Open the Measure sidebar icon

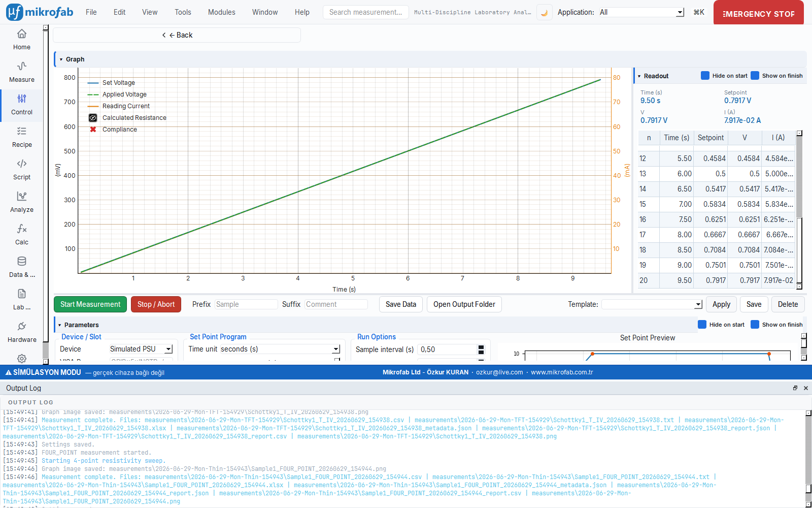[x=21, y=72]
